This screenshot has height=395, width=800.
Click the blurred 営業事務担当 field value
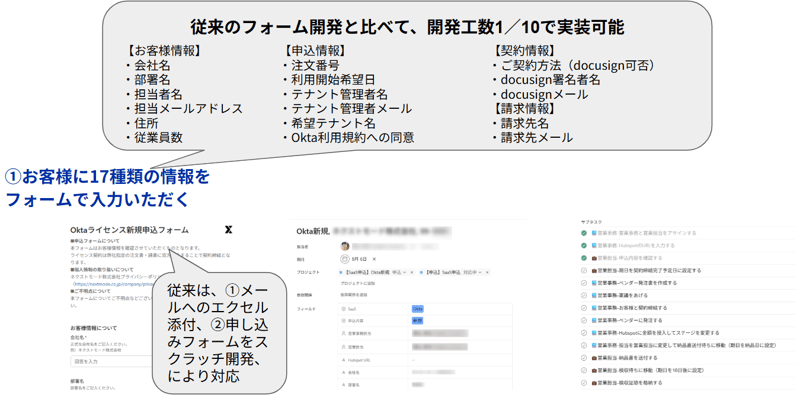pyautogui.click(x=439, y=334)
